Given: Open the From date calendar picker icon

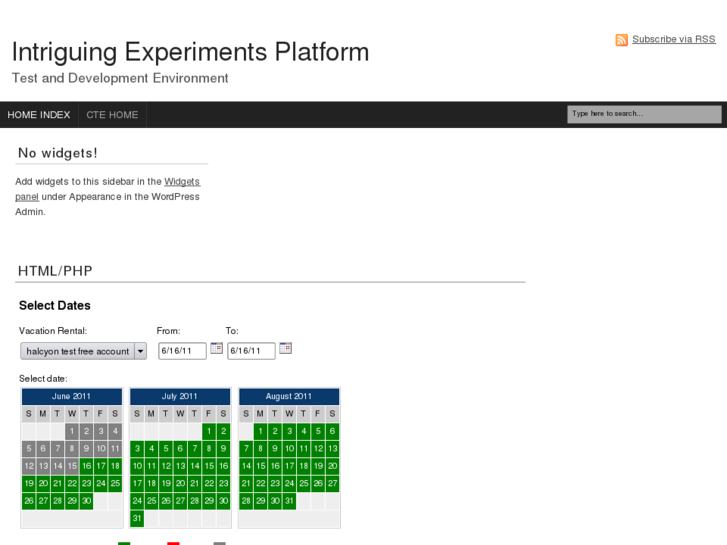Looking at the screenshot, I should [216, 348].
